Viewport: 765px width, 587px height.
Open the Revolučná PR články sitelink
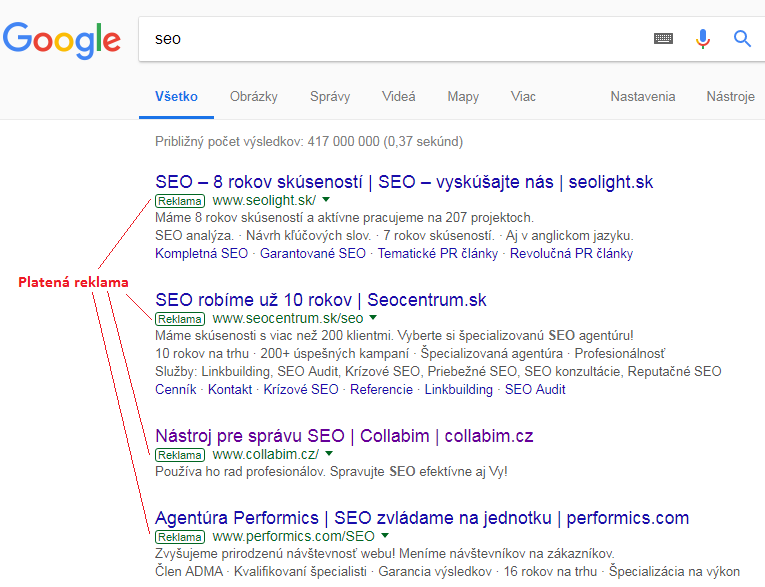571,253
